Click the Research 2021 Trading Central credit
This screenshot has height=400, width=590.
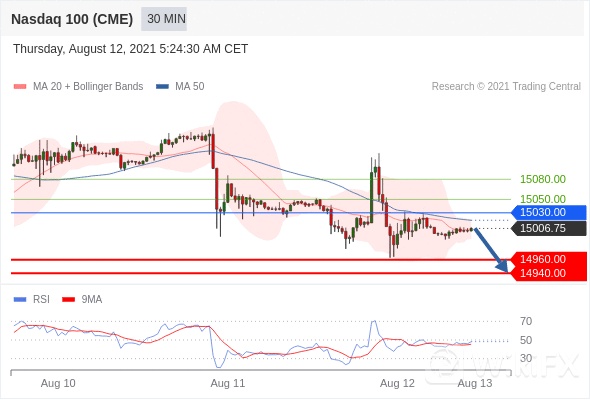click(x=506, y=87)
